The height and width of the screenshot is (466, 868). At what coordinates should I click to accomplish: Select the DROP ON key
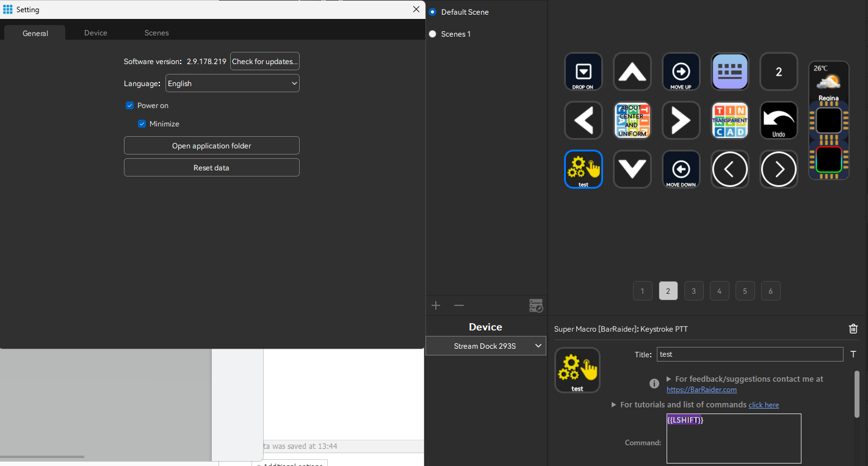click(x=584, y=71)
